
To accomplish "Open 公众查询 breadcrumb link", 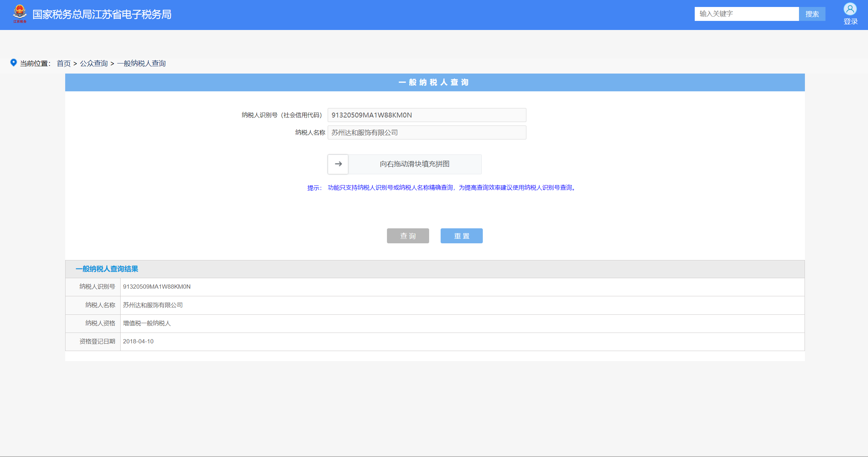I will coord(94,63).
